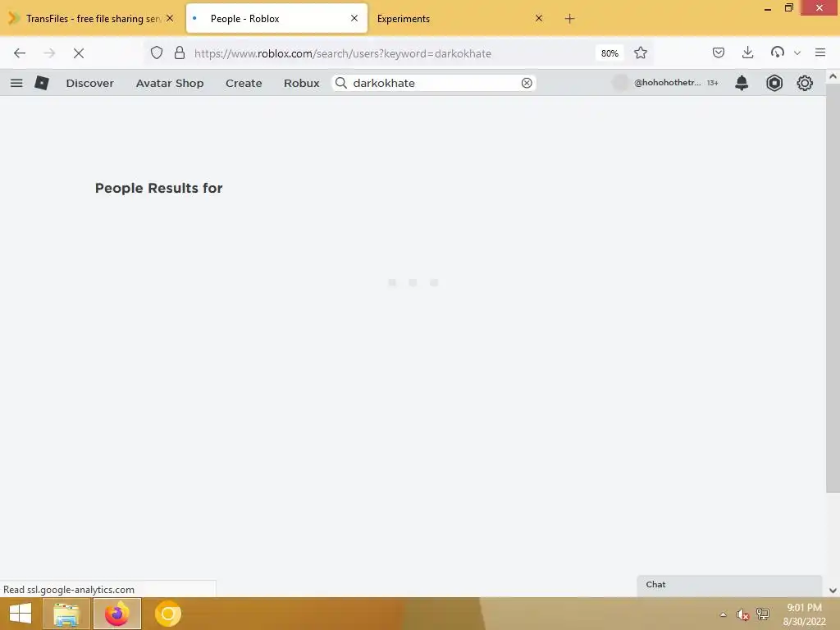Reset the 80% zoom level indicator

point(609,53)
